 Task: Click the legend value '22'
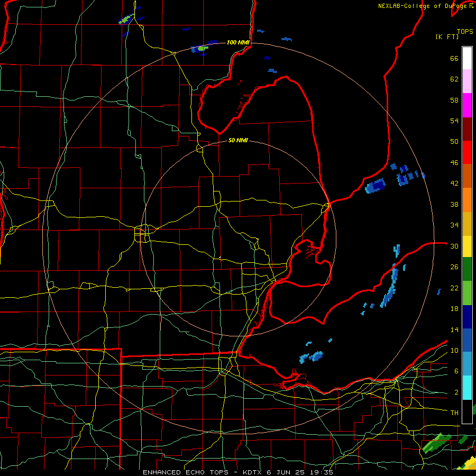pos(454,288)
